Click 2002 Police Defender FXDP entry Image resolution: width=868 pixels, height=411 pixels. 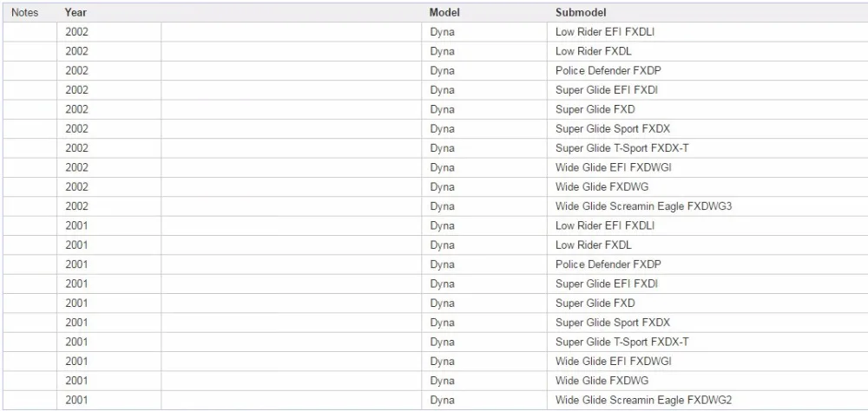click(608, 71)
